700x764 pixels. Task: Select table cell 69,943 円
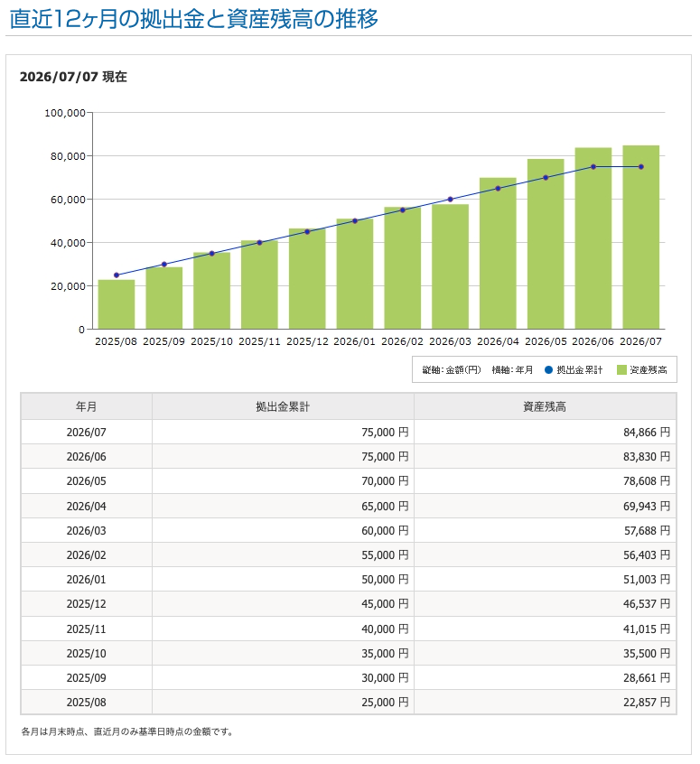[545, 507]
